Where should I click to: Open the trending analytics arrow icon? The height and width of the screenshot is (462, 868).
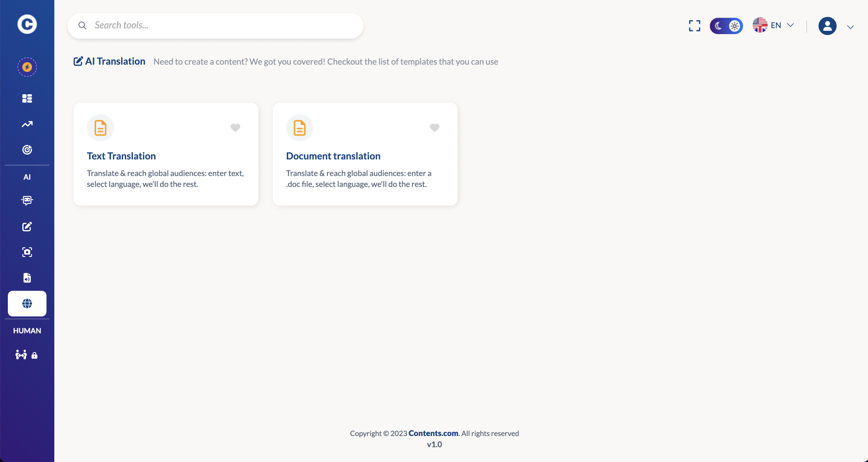pos(27,124)
